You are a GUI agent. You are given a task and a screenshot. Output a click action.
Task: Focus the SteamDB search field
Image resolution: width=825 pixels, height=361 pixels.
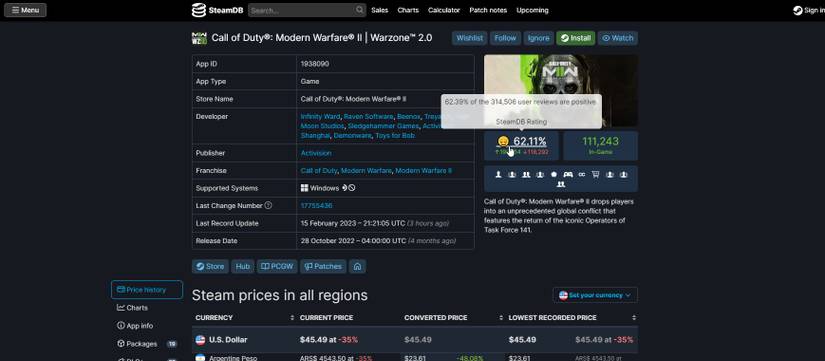pyautogui.click(x=301, y=10)
